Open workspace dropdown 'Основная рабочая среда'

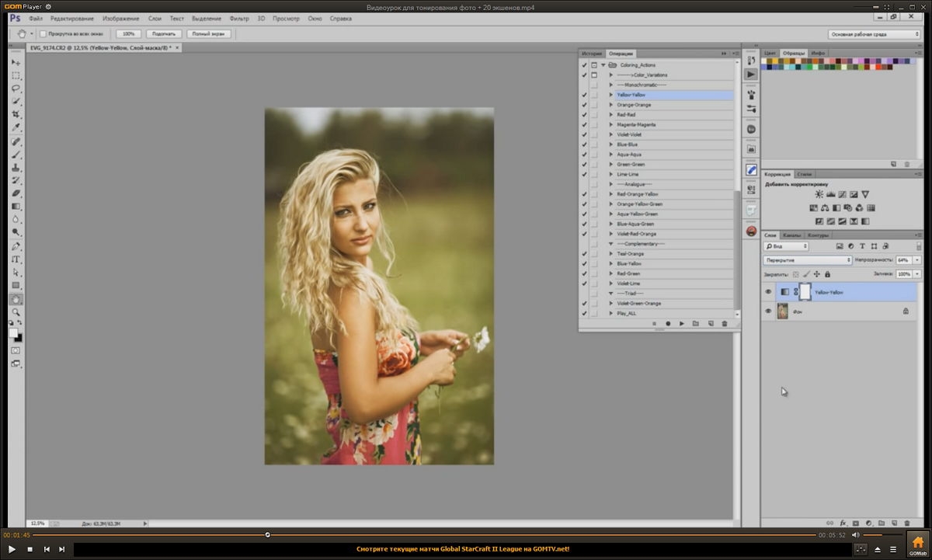click(875, 34)
